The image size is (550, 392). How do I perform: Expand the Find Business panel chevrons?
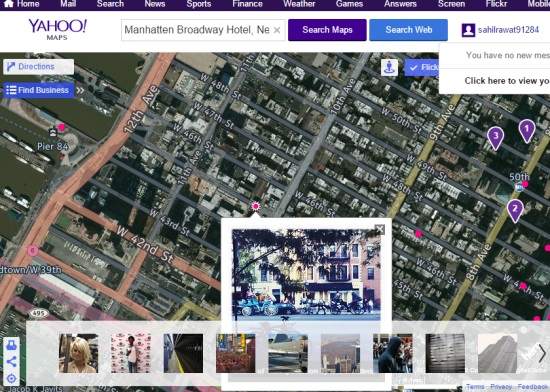click(80, 90)
